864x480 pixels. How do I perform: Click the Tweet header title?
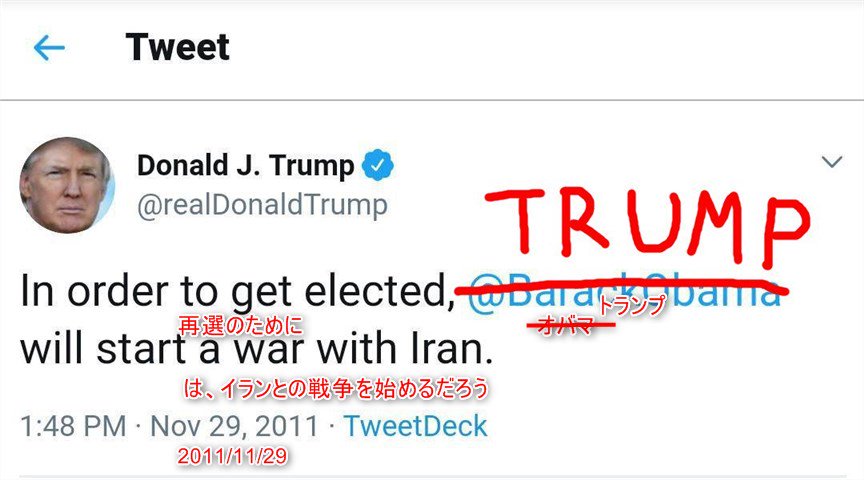point(177,47)
